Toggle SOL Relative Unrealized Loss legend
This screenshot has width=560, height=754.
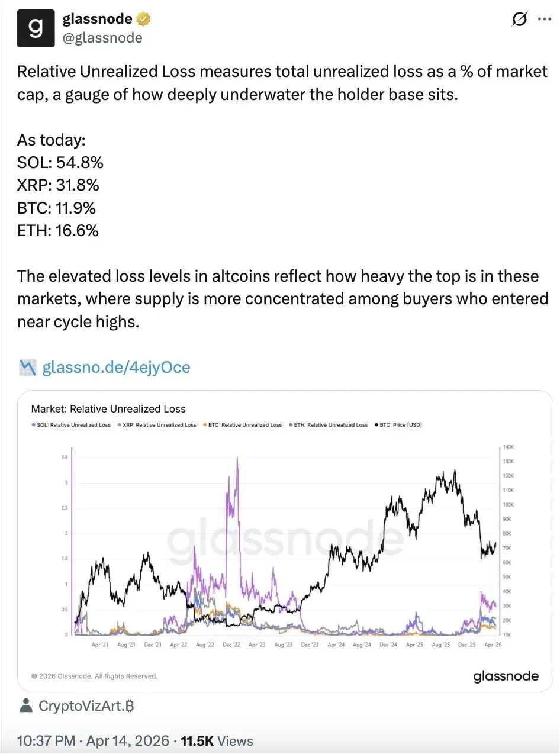71,425
